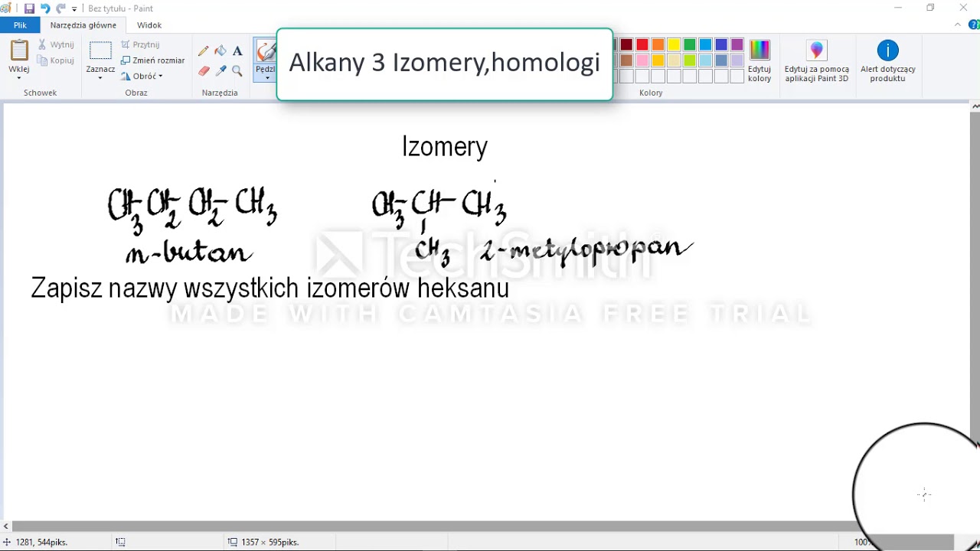Pick the brown color swatch

pos(626,60)
